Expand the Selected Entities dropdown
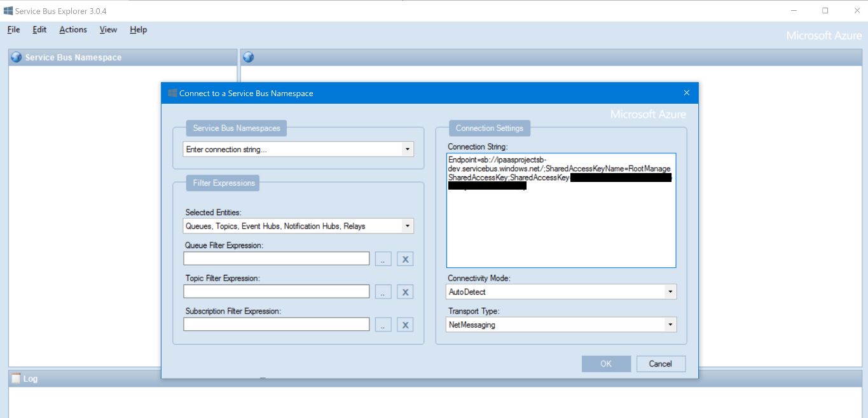This screenshot has height=418, width=868. click(x=407, y=226)
